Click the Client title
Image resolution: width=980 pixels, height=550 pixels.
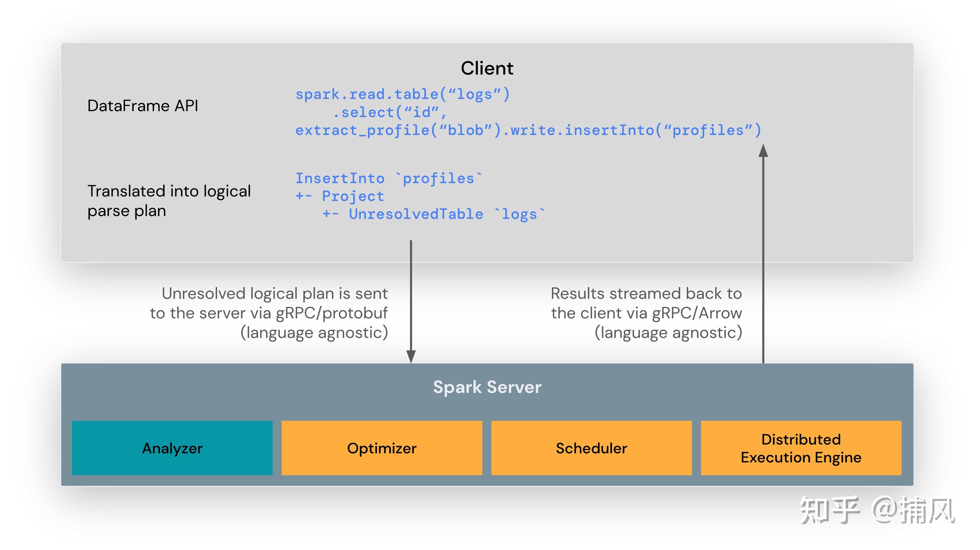(487, 68)
